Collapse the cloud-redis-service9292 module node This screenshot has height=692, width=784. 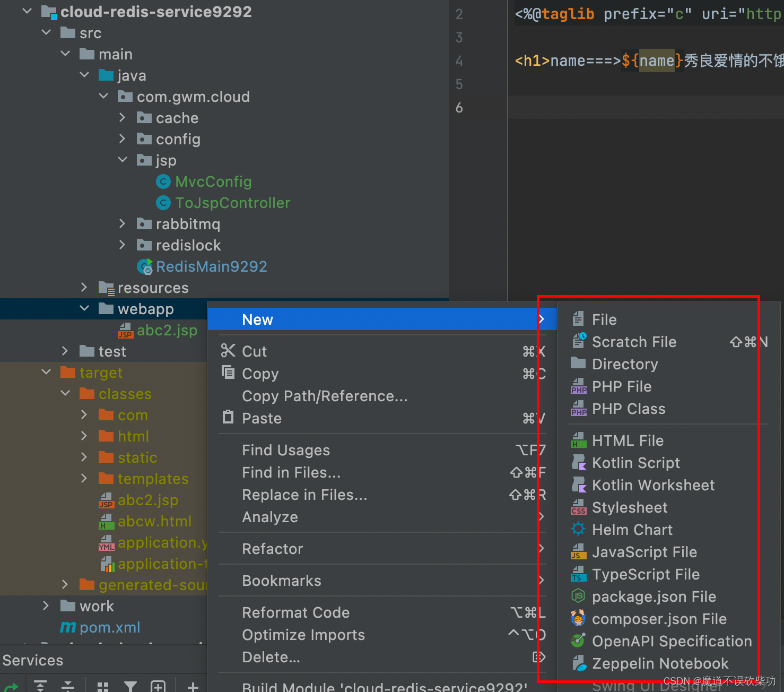[27, 11]
